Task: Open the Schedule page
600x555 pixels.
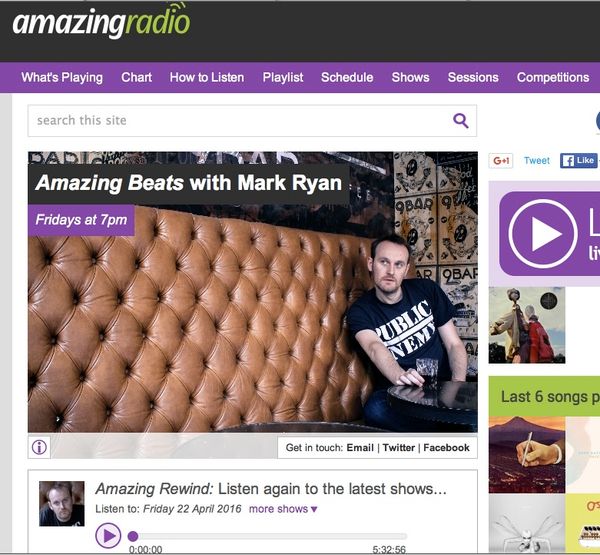Action: (x=347, y=77)
